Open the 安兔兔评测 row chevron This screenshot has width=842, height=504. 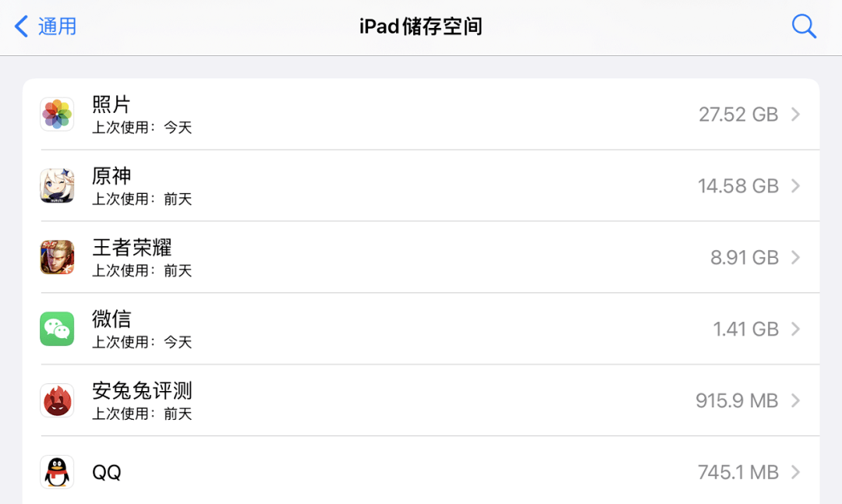tap(796, 401)
